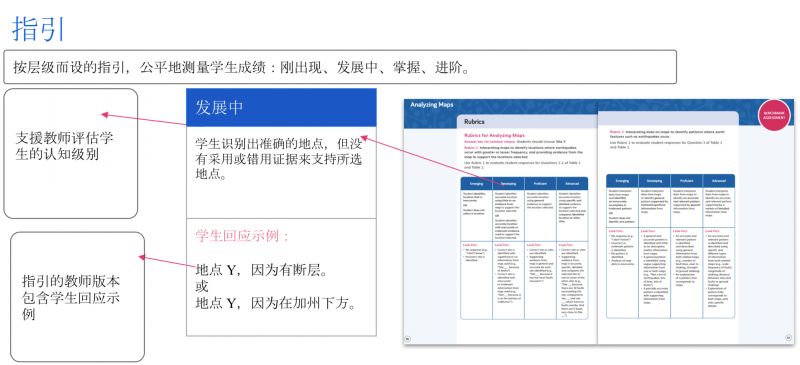The height and width of the screenshot is (365, 800).
Task: Click the blue 发展中 header box
Action: point(281,107)
